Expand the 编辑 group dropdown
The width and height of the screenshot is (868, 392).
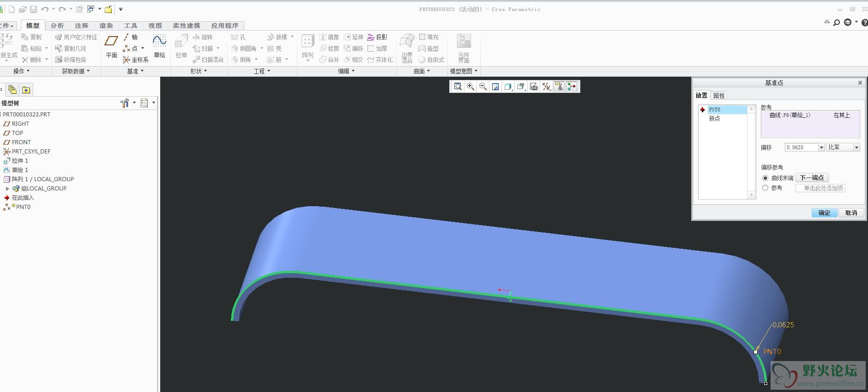tap(347, 71)
